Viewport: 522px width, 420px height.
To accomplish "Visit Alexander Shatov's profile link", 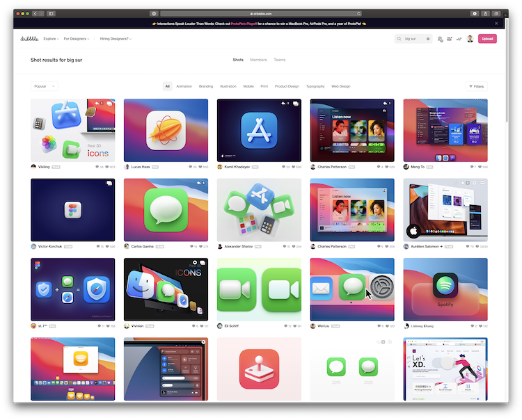I will pyautogui.click(x=238, y=246).
